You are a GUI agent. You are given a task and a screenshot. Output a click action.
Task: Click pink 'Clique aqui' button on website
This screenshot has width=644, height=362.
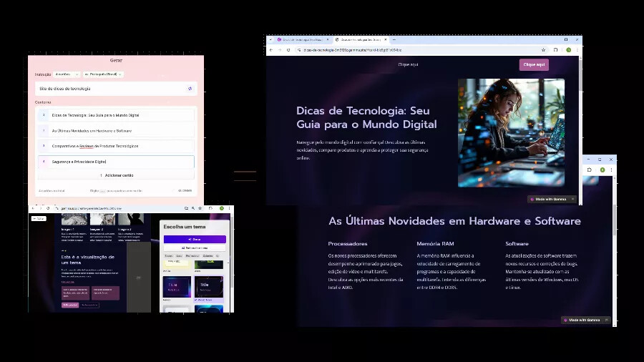(x=534, y=65)
